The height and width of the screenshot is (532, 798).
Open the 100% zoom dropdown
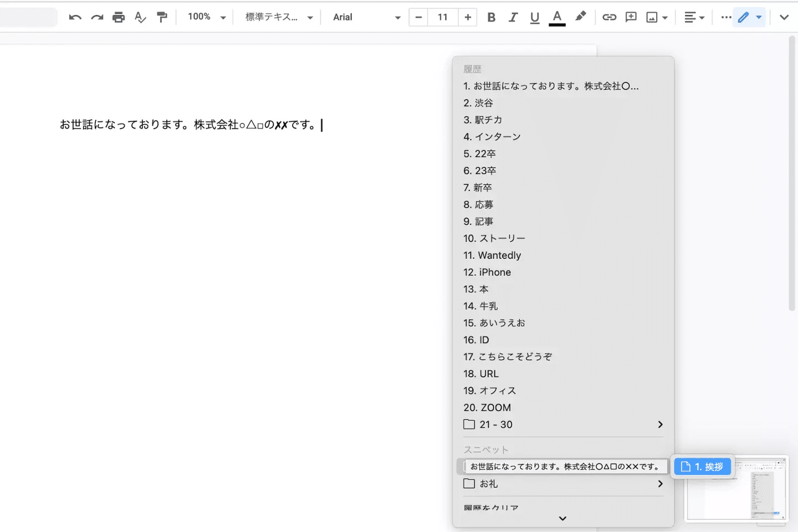(x=206, y=17)
